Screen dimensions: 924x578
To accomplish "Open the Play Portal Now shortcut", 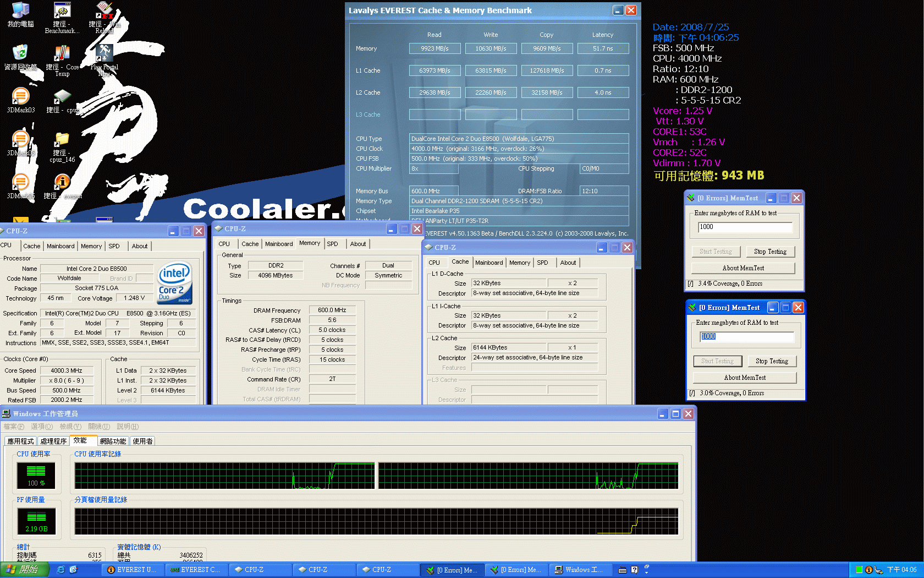I will [105, 61].
